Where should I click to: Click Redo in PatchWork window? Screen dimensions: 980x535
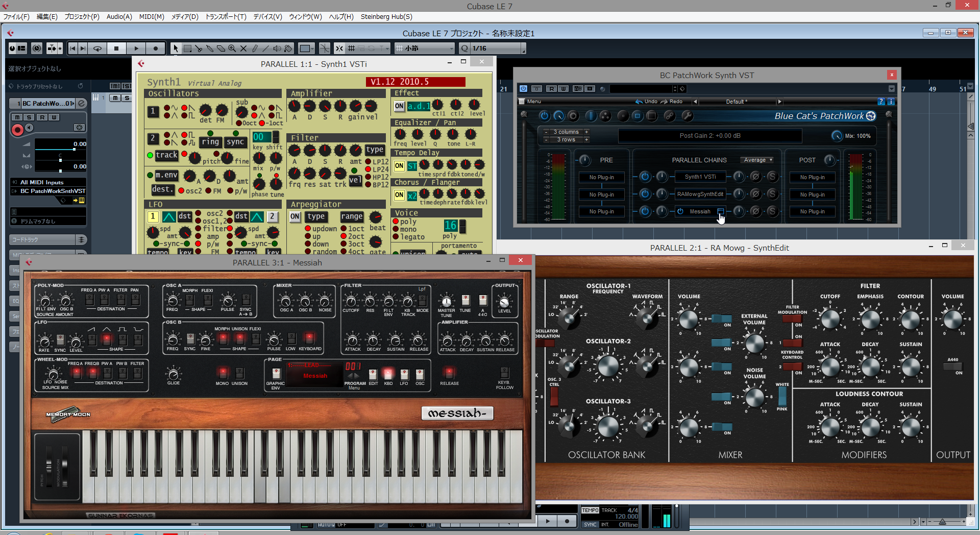pos(672,102)
